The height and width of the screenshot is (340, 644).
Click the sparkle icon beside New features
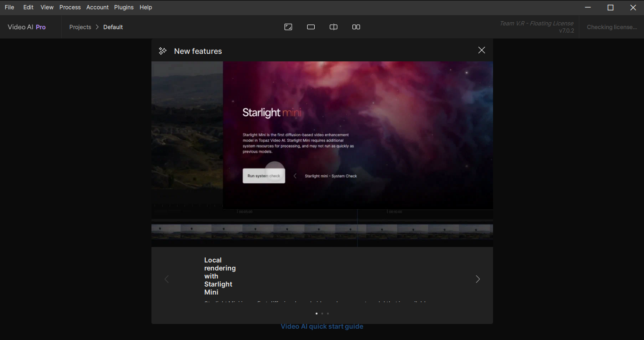click(163, 51)
